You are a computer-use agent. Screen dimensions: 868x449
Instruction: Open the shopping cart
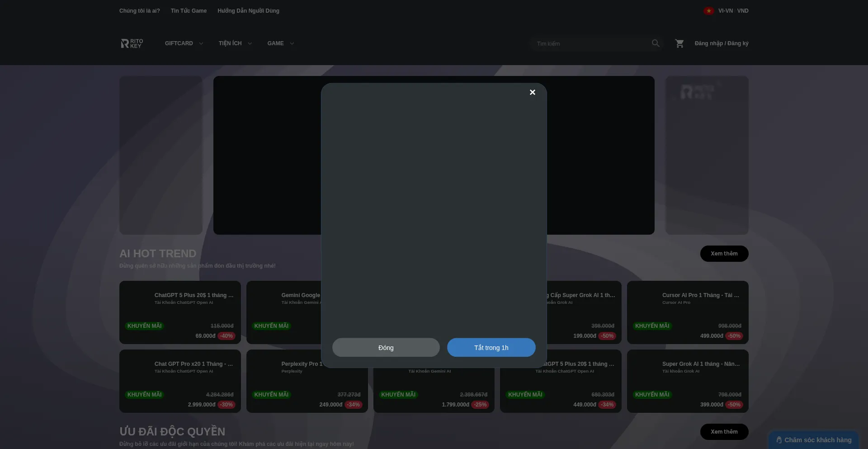tap(679, 43)
